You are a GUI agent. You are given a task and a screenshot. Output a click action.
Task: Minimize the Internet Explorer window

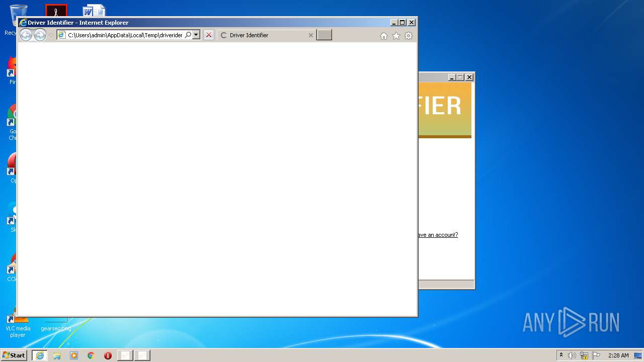coord(394,23)
